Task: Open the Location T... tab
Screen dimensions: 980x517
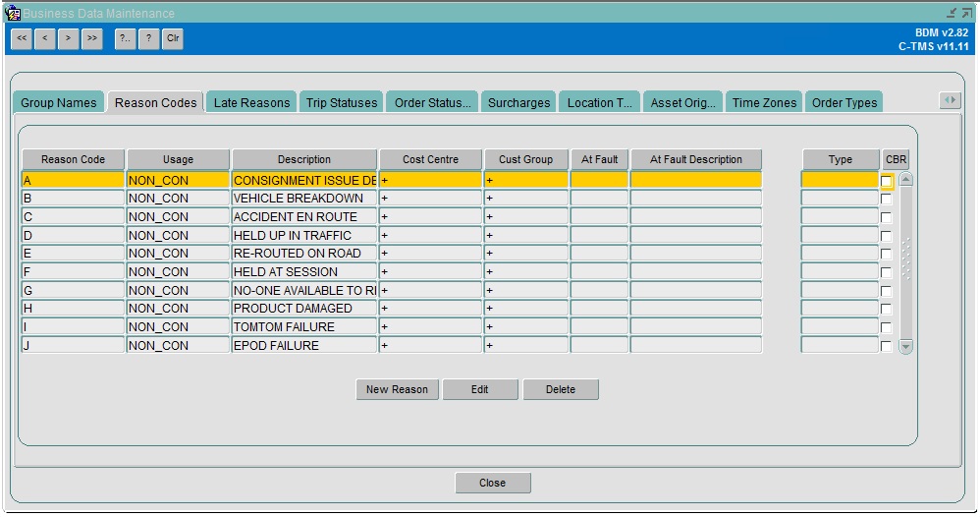Action: [599, 102]
